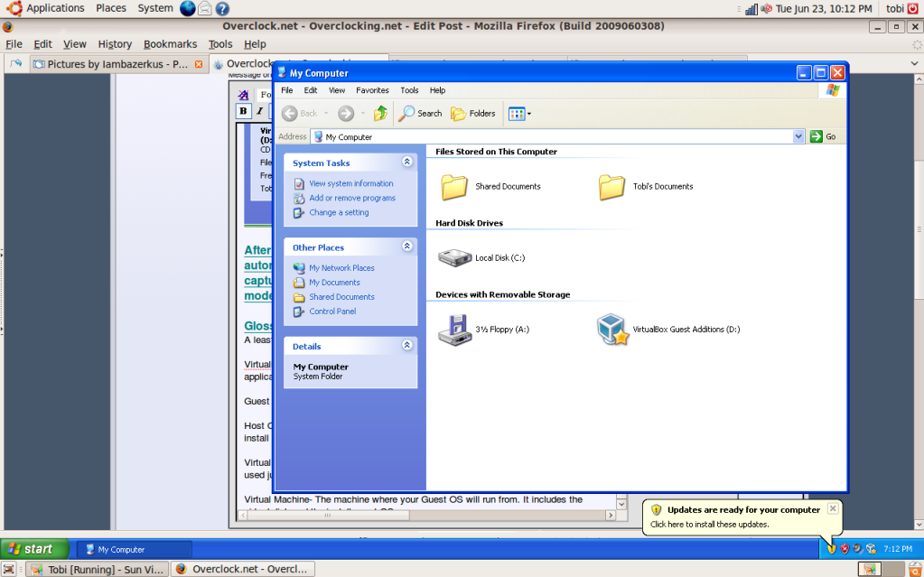
Task: Toggle the Folders pane button
Action: click(473, 113)
